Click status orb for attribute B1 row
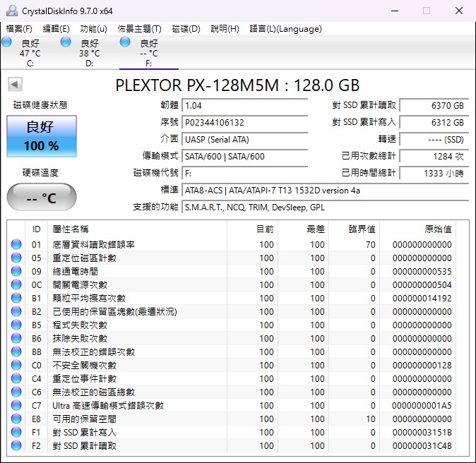 coord(16,298)
